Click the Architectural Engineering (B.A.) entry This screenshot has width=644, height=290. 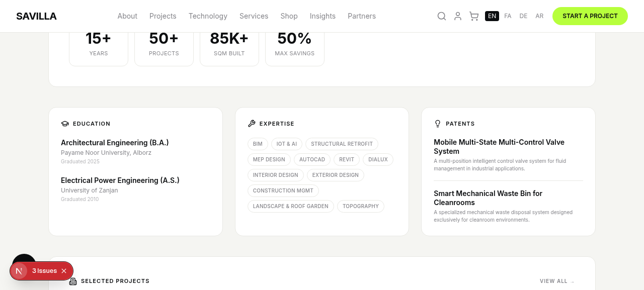click(115, 143)
